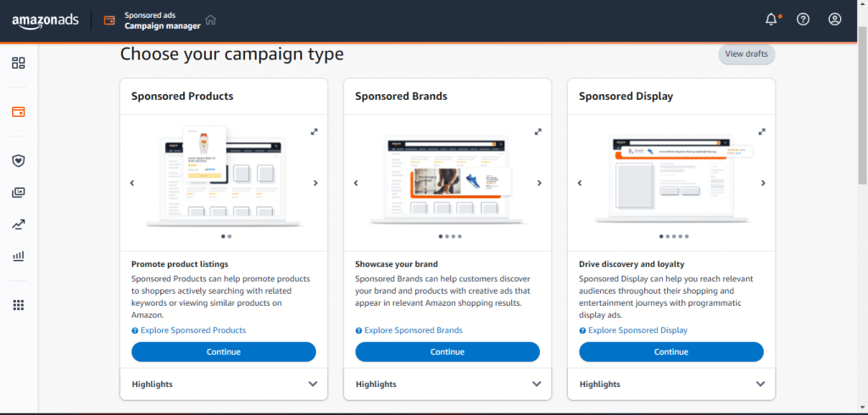Continue with Sponsored Products campaign
Viewport: 868px width, 415px height.
tap(224, 352)
